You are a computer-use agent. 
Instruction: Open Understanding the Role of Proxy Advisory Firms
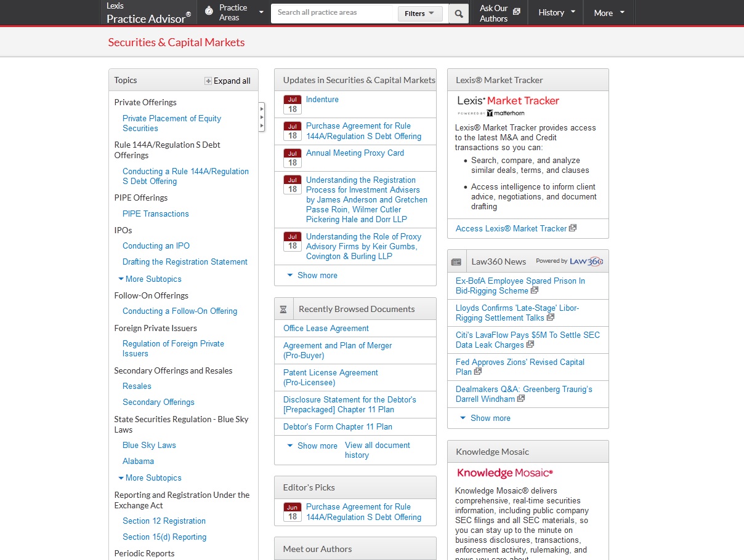pos(364,246)
